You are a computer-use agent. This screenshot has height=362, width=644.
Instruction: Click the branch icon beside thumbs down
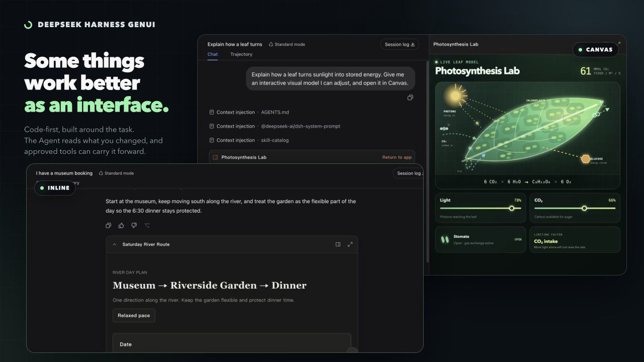147,225
